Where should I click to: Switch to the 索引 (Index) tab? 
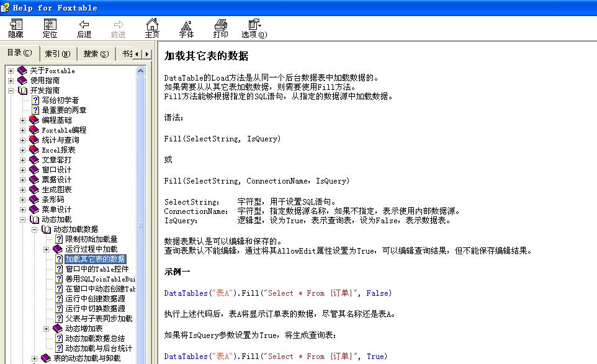[58, 54]
